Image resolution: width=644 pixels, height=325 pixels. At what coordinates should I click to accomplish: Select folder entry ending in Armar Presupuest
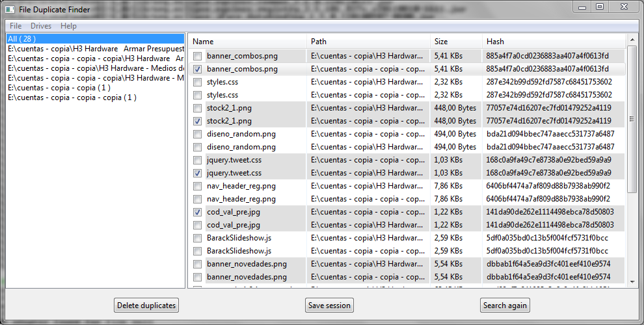96,48
